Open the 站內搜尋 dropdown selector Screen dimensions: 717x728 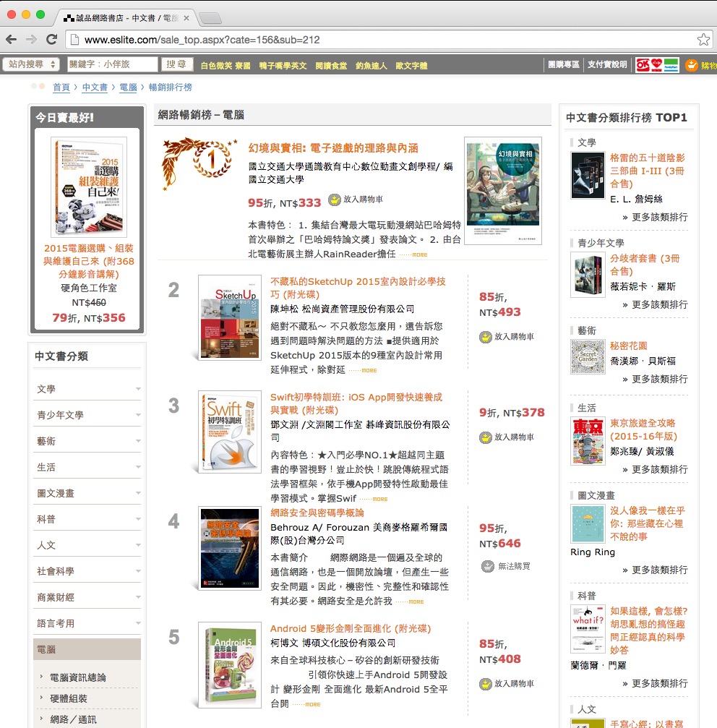pos(32,64)
